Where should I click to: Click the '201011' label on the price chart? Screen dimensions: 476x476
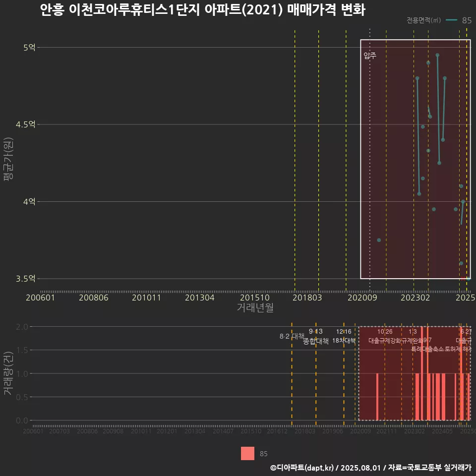point(146,297)
